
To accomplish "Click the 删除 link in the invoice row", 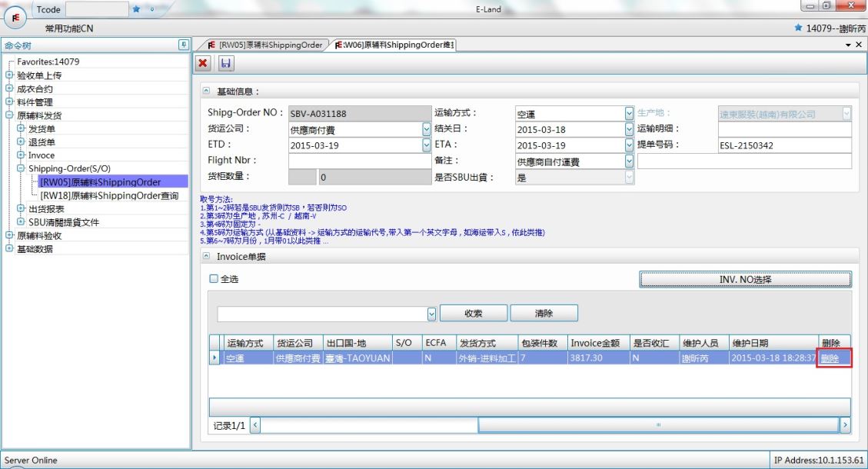I will [x=830, y=358].
